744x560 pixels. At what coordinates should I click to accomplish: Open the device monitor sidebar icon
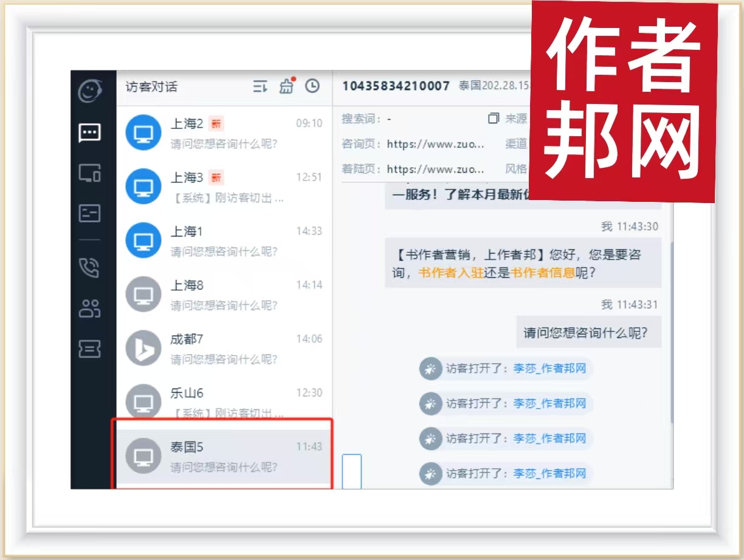pos(89,173)
